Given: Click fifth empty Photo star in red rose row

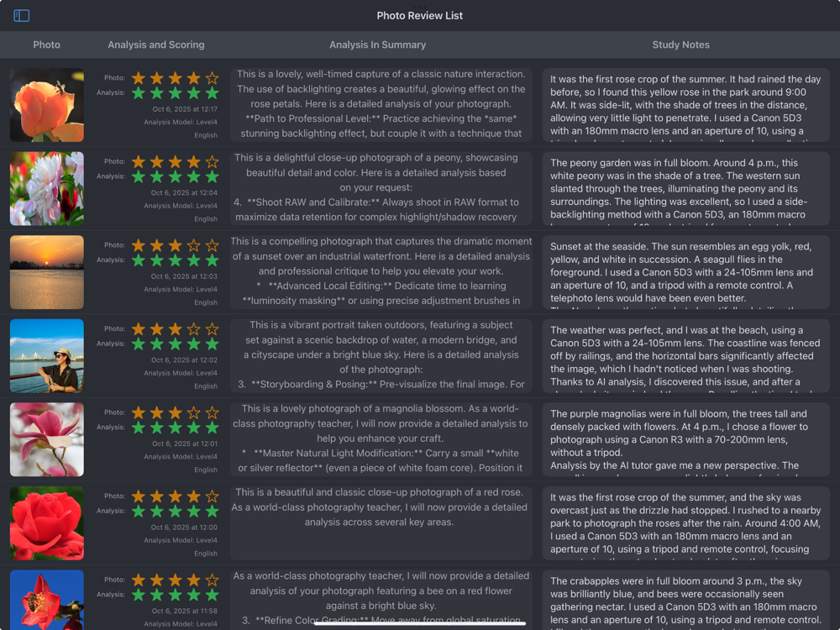Looking at the screenshot, I should pyautogui.click(x=213, y=496).
